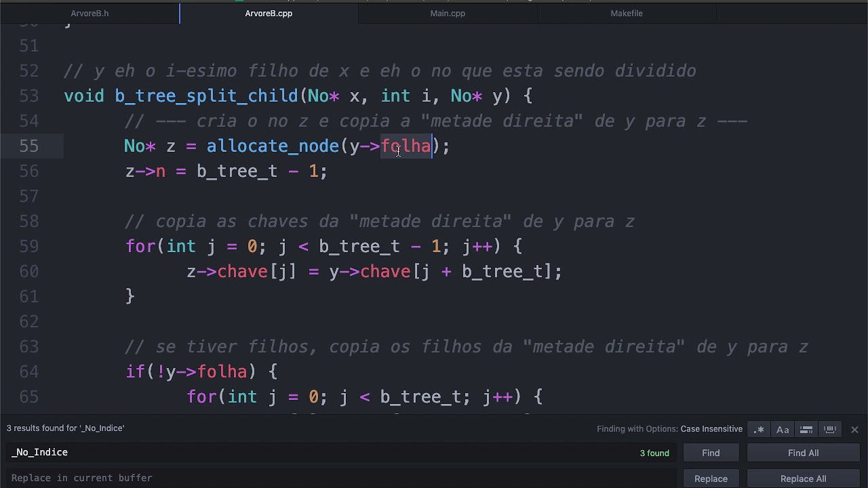Click the 'if(!y->folha)' statement on line 64
The image size is (868, 488).
pyautogui.click(x=201, y=371)
